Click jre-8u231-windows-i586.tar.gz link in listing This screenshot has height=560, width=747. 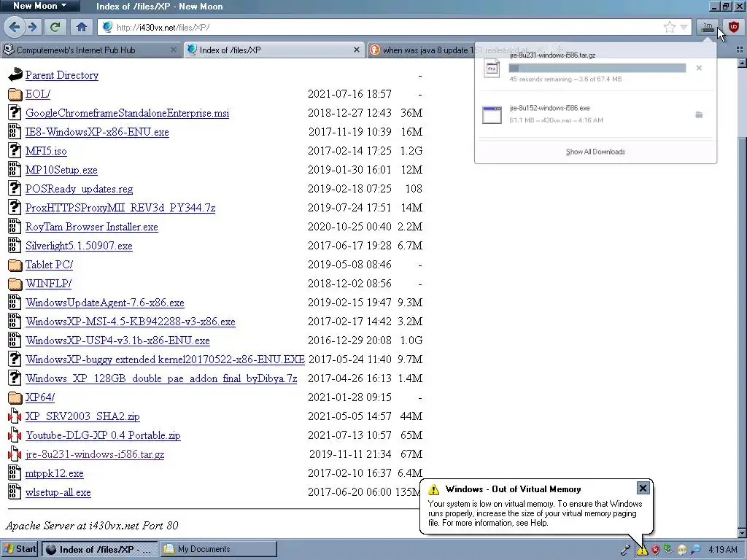click(95, 454)
